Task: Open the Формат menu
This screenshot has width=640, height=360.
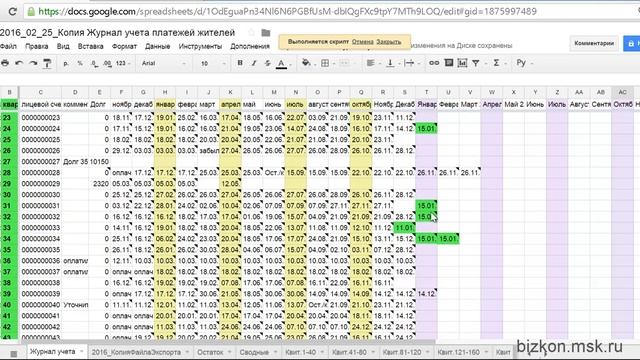Action: click(124, 46)
